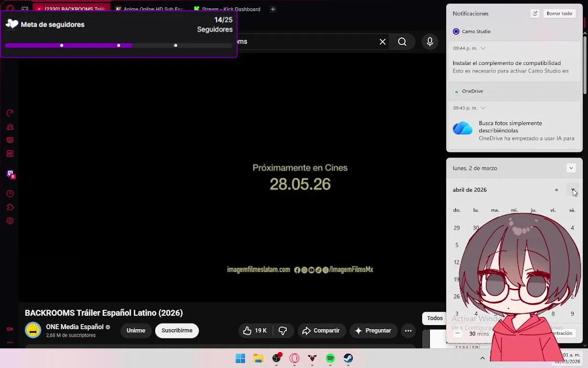Expand the 09:43 p. m. OneDrive notification
588x368 pixels.
483,108
